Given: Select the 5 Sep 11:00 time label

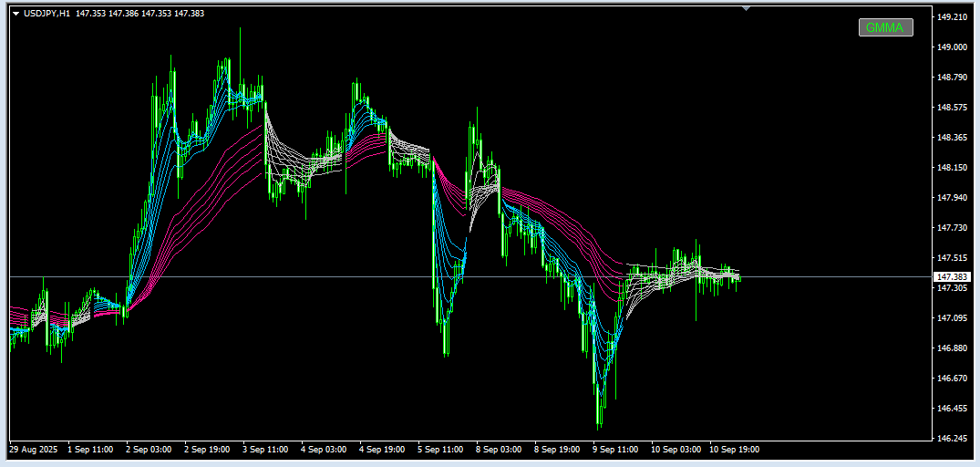Looking at the screenshot, I should click(x=441, y=450).
